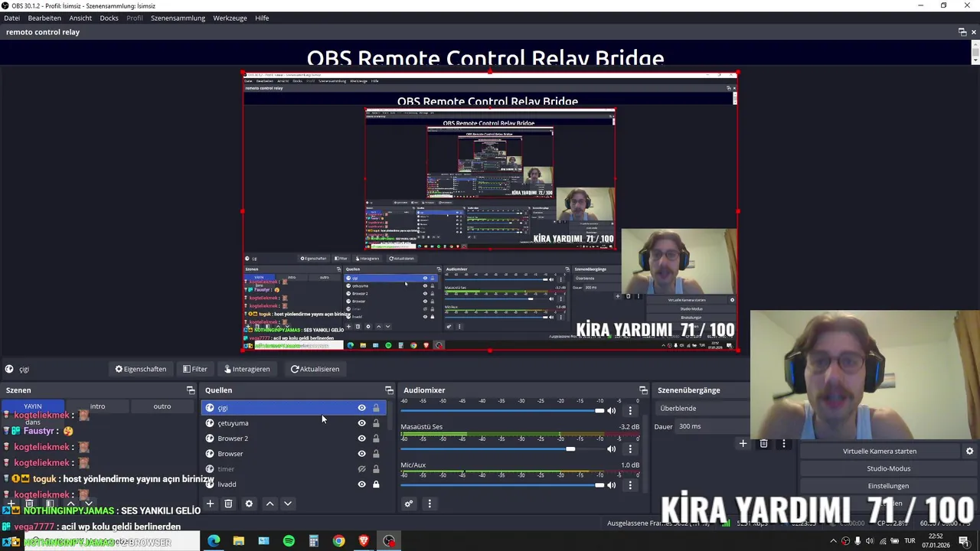Open the Docks menu
The image size is (980, 551).
coord(109,18)
